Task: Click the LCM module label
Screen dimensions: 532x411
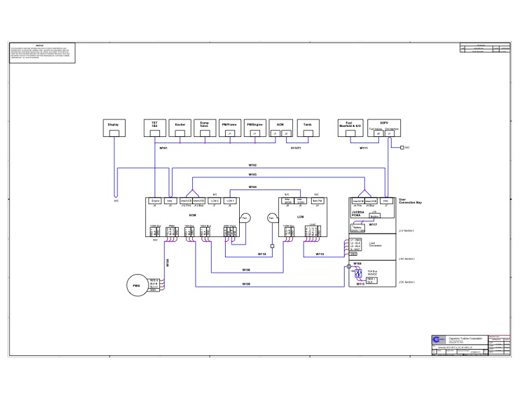Action: point(300,217)
